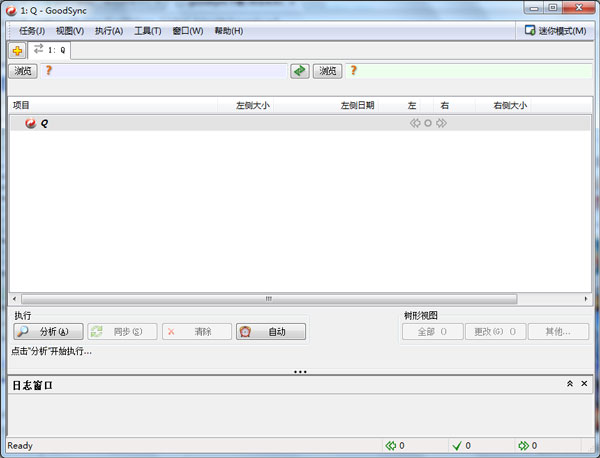Click the 同步(S) sync button

coord(122,331)
